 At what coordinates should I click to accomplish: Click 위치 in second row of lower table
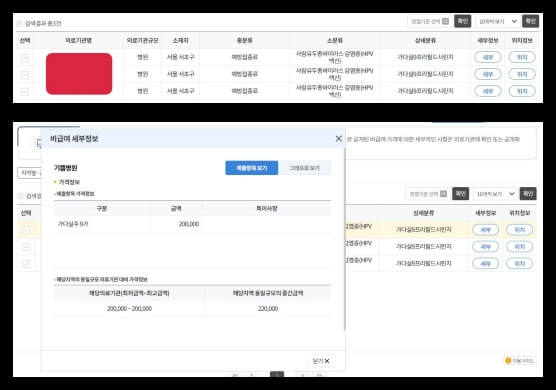519,247
